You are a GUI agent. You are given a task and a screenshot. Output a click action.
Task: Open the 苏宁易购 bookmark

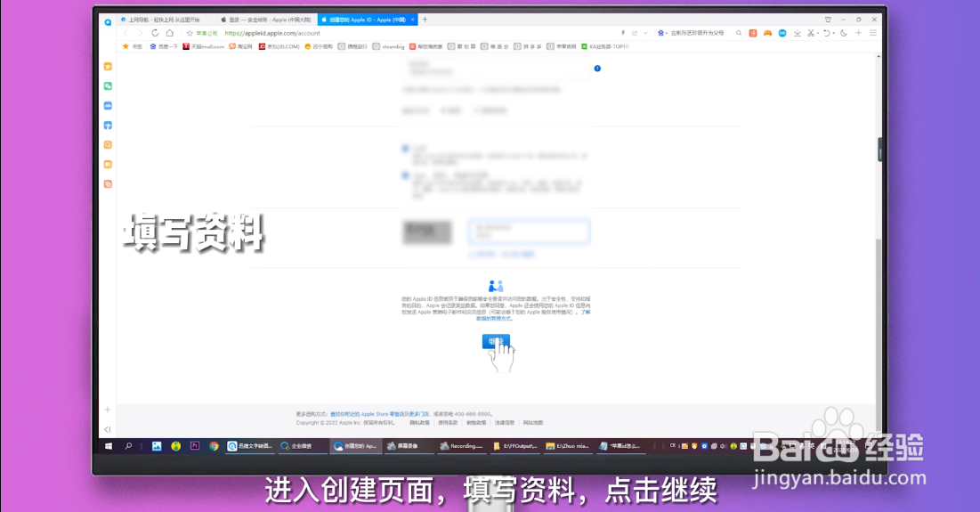coord(319,46)
